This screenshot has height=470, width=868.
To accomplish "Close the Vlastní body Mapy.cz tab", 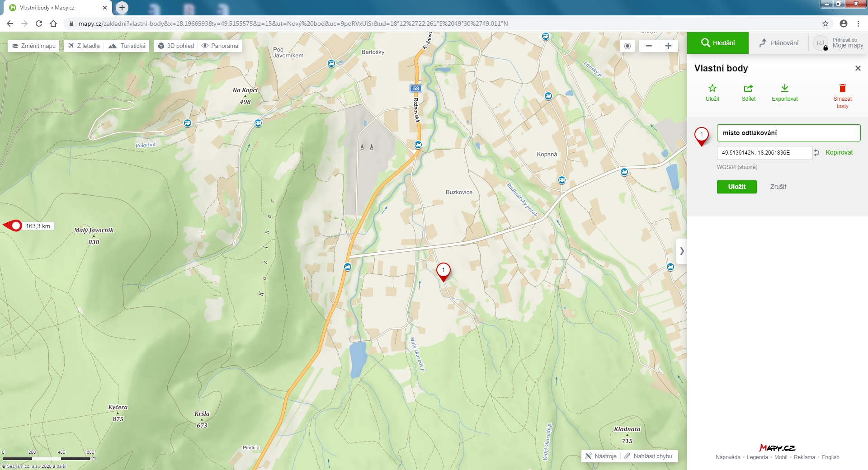I will tap(105, 8).
